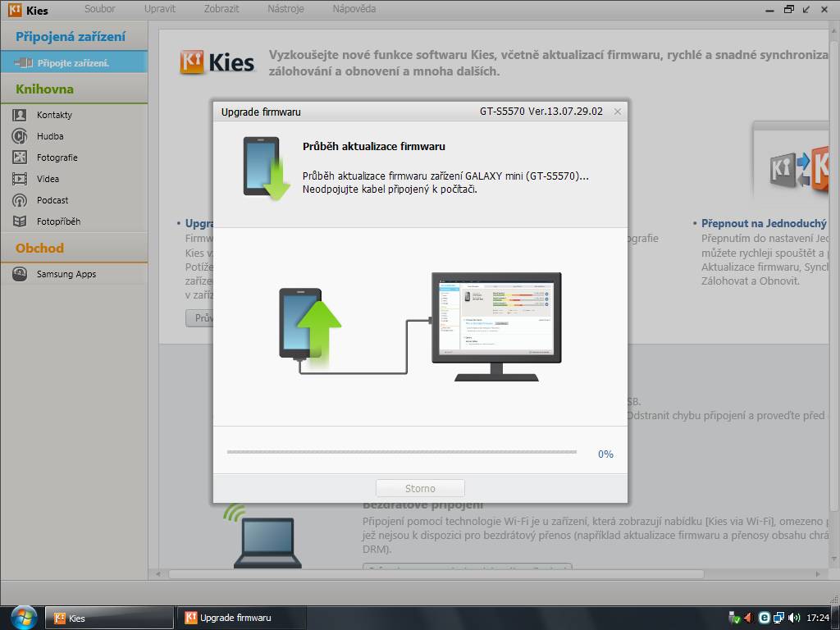Open the Samsung Apps store icon
Image resolution: width=840 pixels, height=630 pixels.
click(x=20, y=274)
